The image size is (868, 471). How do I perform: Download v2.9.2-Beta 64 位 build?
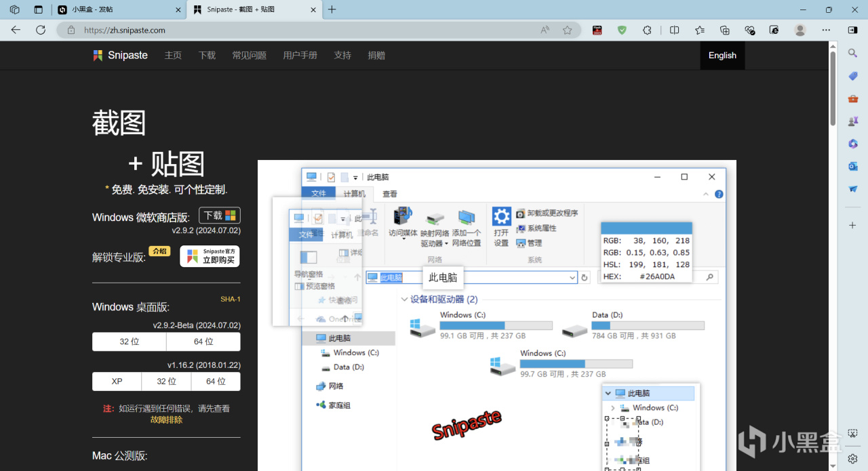[x=203, y=342]
